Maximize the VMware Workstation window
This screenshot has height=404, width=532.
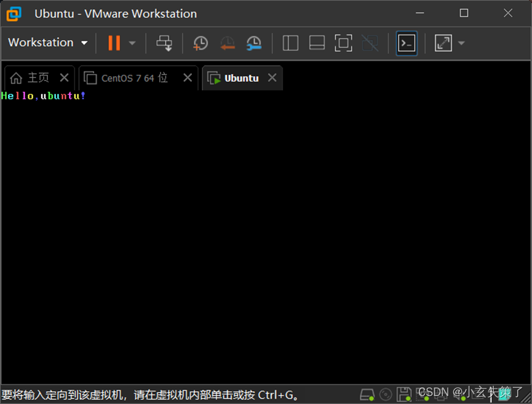pyautogui.click(x=464, y=14)
